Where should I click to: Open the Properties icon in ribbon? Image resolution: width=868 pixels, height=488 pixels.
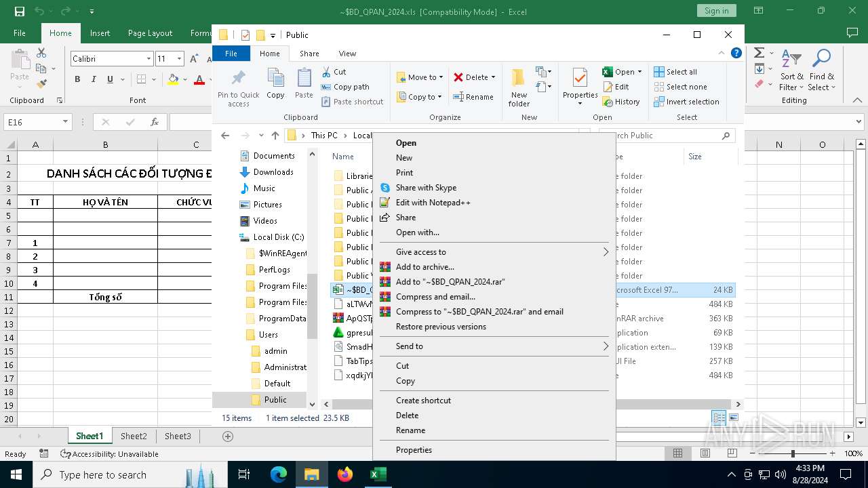(580, 78)
